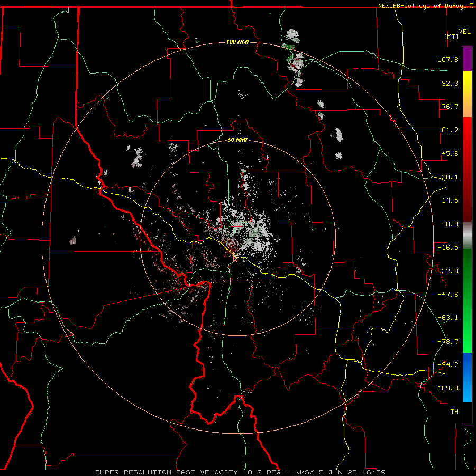Screen dimensions: 476x476
Task: Select the 107.8 velocity scale value
Action: pos(448,59)
